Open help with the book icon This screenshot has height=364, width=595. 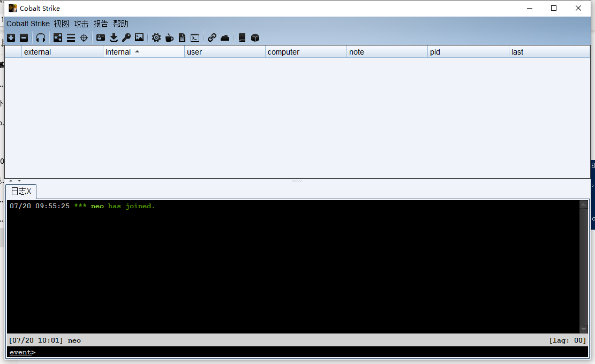click(x=242, y=37)
